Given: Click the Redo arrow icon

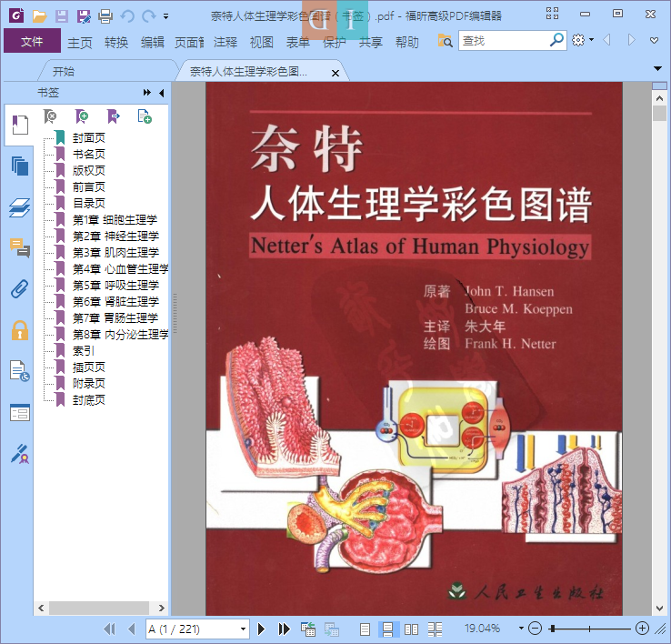Looking at the screenshot, I should 148,16.
